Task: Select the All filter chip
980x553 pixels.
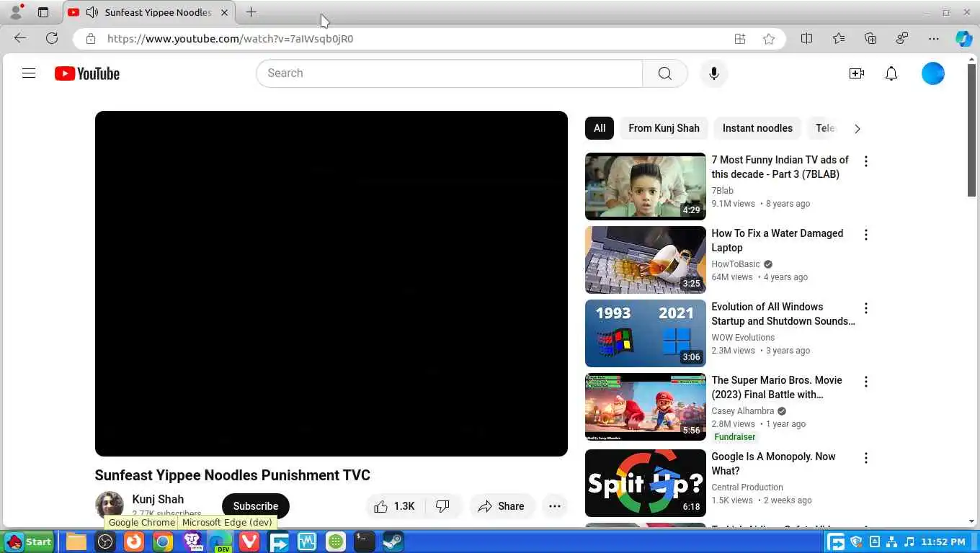Action: pos(600,128)
